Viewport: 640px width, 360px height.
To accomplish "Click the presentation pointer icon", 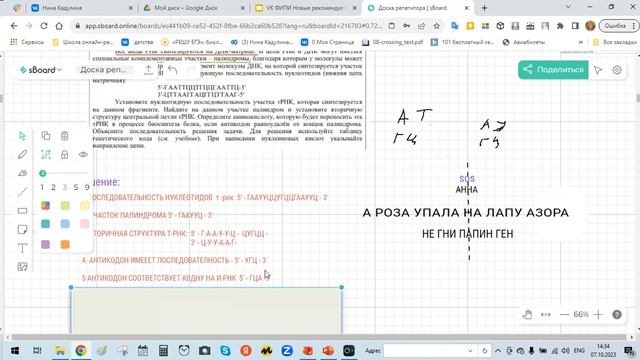I will coord(598,70).
